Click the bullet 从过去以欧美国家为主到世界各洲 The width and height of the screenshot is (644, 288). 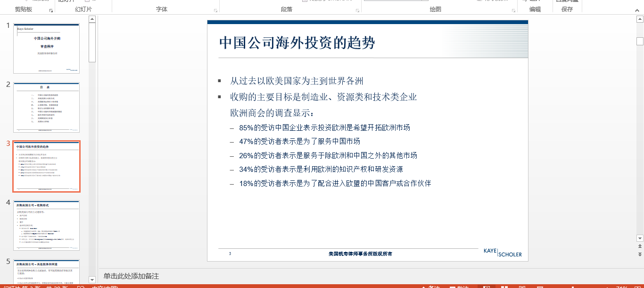pyautogui.click(x=297, y=81)
